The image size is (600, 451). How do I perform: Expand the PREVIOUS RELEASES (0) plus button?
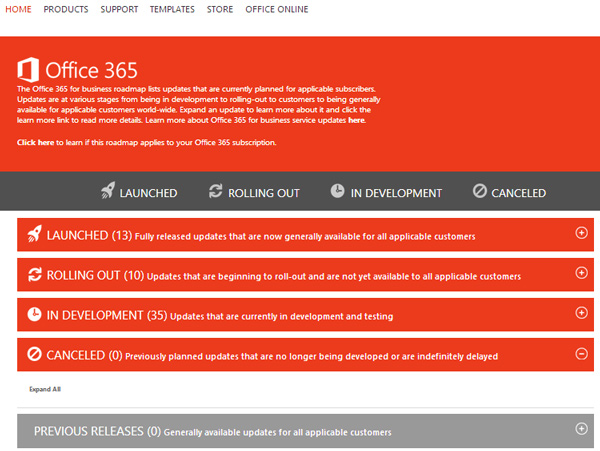pyautogui.click(x=581, y=428)
